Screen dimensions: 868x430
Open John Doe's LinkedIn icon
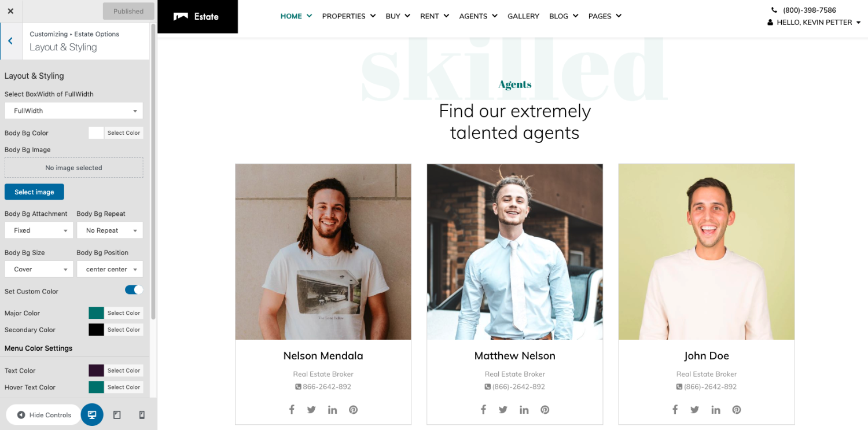point(716,410)
